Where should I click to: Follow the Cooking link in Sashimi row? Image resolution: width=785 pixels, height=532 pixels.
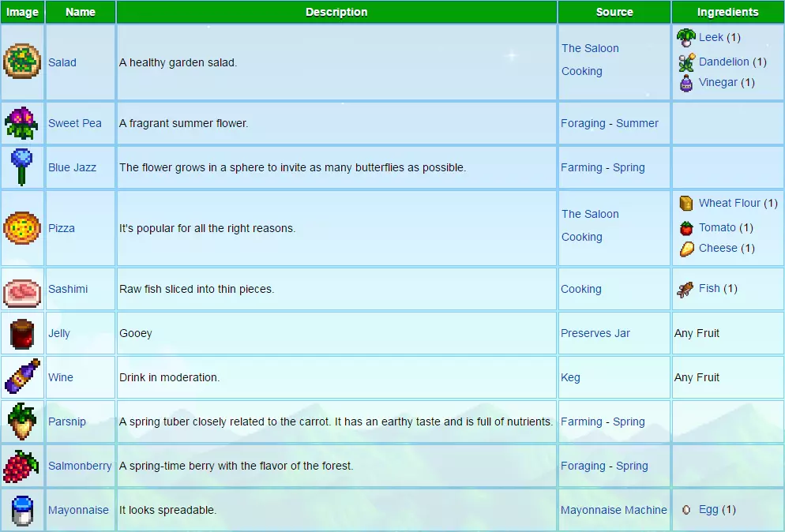click(x=581, y=289)
